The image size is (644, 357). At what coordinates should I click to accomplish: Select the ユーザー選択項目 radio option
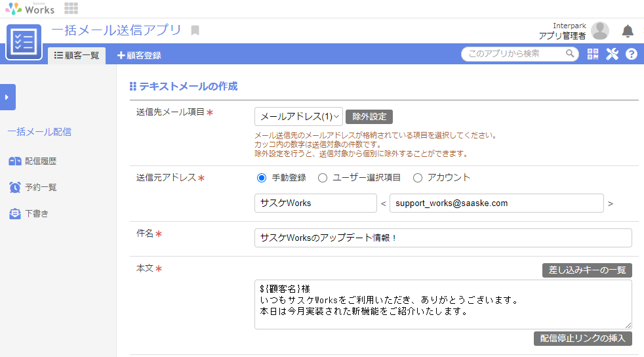pyautogui.click(x=323, y=178)
